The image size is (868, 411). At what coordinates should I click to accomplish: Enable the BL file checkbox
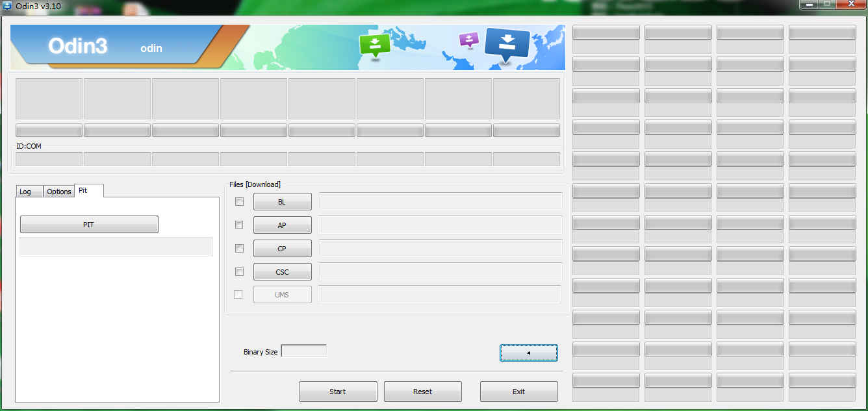tap(239, 202)
